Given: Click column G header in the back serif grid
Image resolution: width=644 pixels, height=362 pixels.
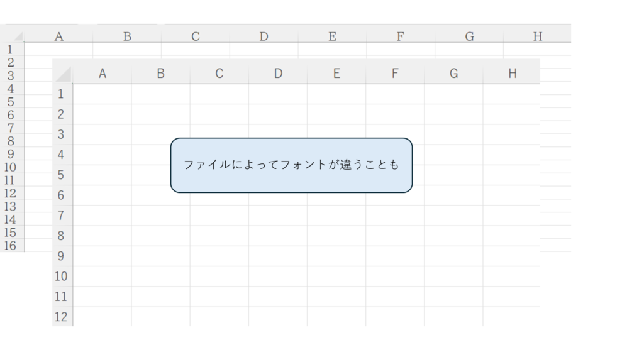Looking at the screenshot, I should click(469, 36).
